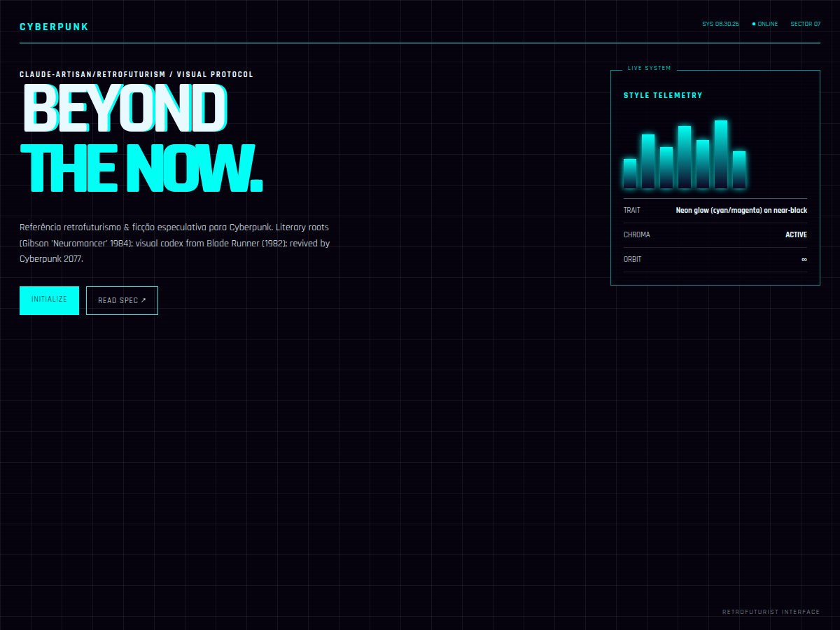
Task: Click the description paragraph mentioning Neuromancer
Action: coord(175,243)
